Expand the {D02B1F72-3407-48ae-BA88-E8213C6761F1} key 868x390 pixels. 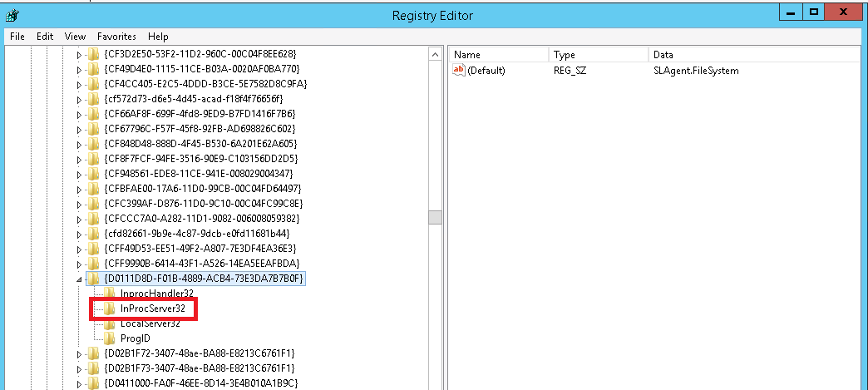pyautogui.click(x=80, y=353)
